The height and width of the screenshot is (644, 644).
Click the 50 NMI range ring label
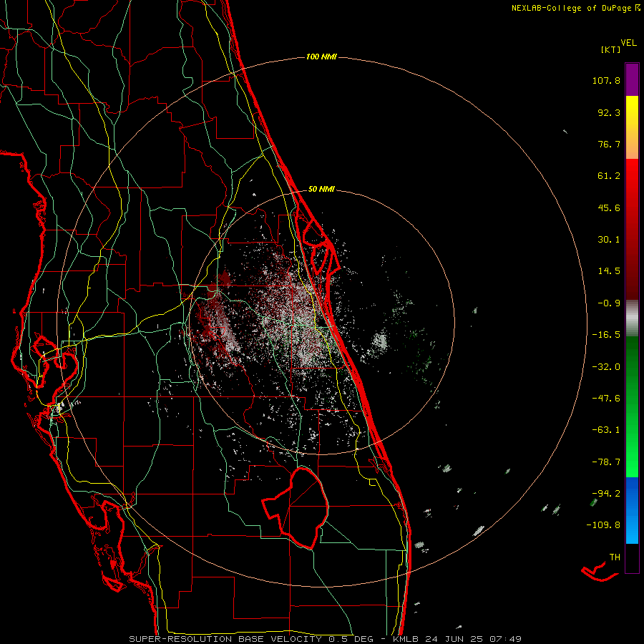tap(321, 190)
